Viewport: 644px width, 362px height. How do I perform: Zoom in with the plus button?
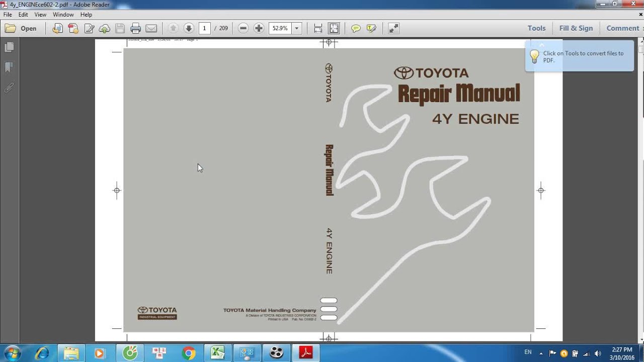259,28
